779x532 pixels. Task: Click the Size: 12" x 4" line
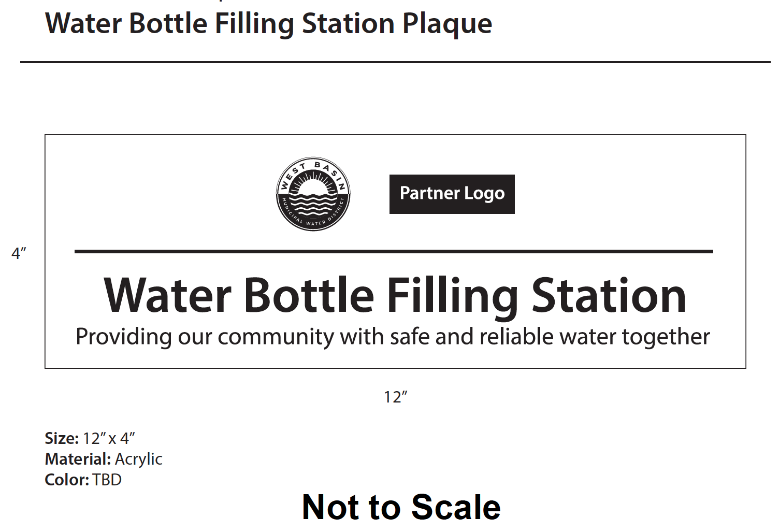click(90, 438)
